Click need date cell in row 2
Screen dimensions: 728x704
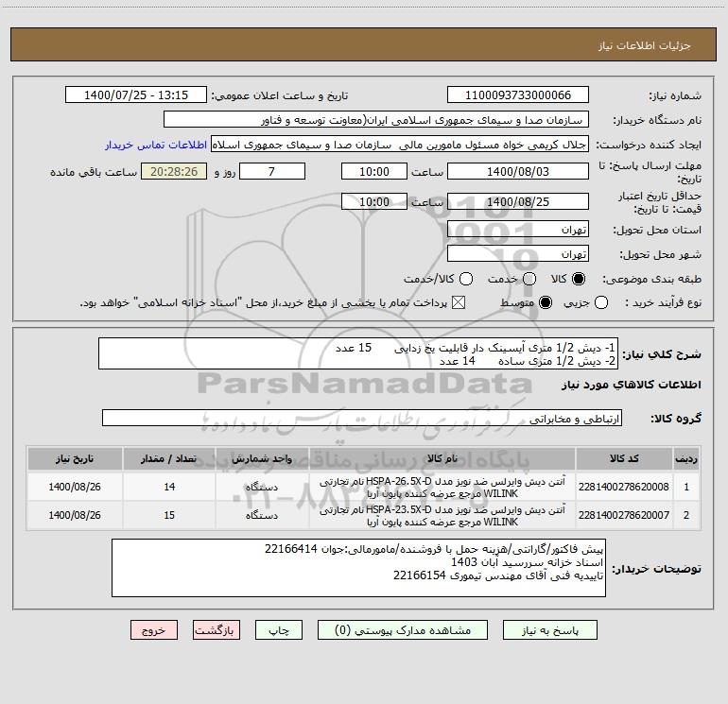[75, 515]
